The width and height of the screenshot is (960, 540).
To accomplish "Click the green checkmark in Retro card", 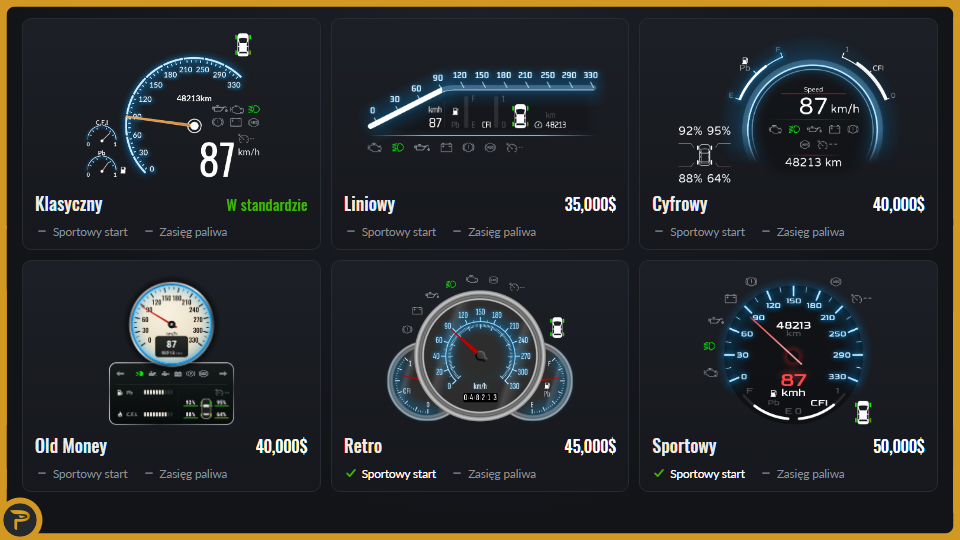I will [351, 473].
